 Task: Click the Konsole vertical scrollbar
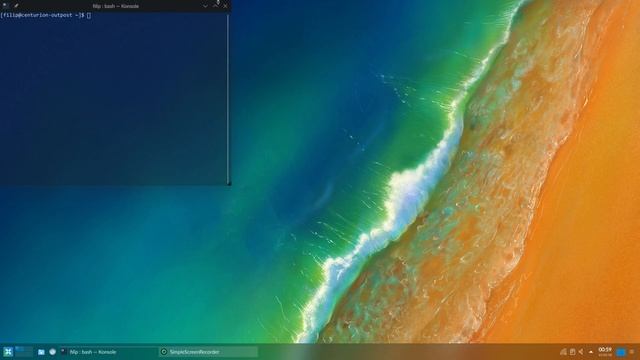228,100
